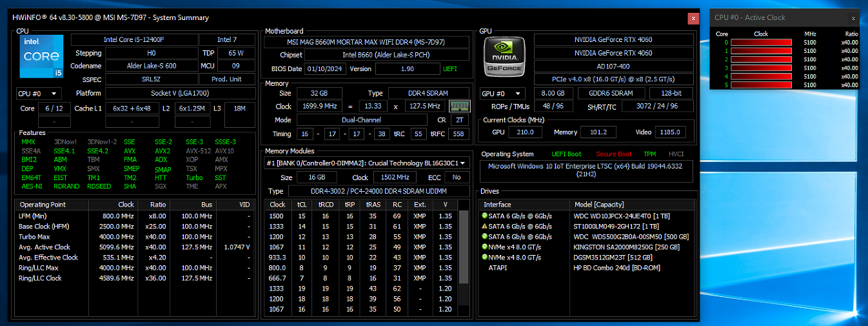This screenshot has height=326, width=868.
Task: Click the Intel Core i5-12400F name field
Action: pos(133,40)
